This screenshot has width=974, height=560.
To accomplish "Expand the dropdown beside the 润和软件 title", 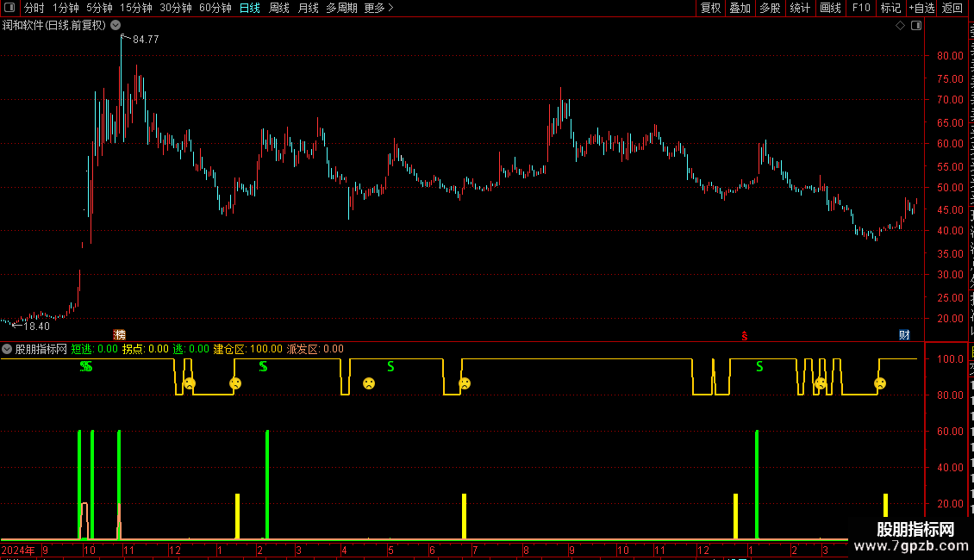I will [x=116, y=26].
